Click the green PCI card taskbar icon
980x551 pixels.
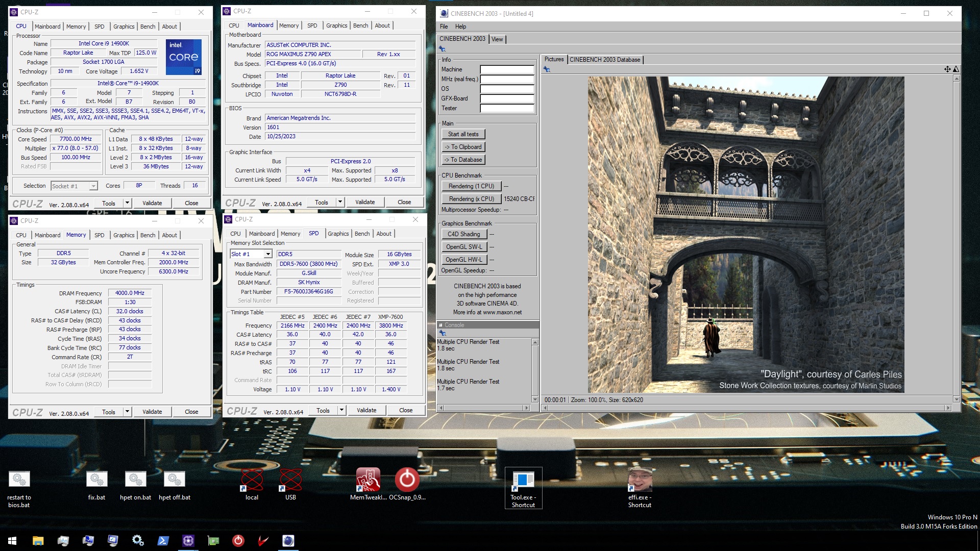[x=213, y=540]
